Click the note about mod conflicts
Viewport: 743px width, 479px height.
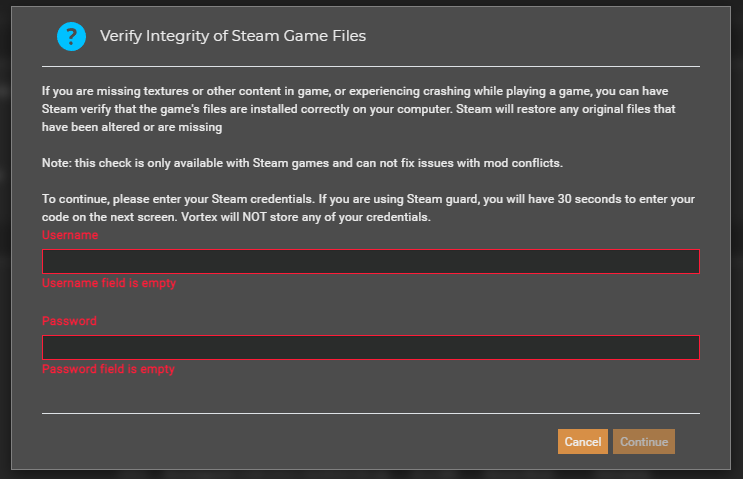tap(302, 163)
